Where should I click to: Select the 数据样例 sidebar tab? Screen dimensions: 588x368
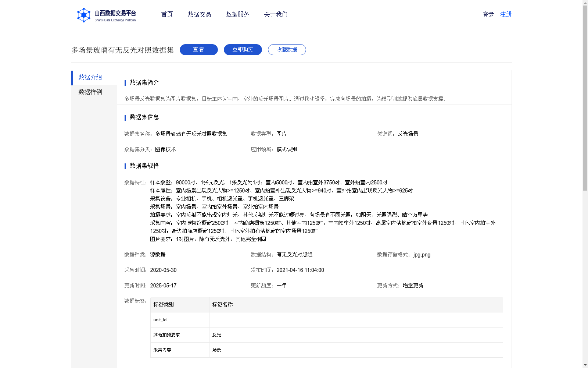tap(94, 92)
